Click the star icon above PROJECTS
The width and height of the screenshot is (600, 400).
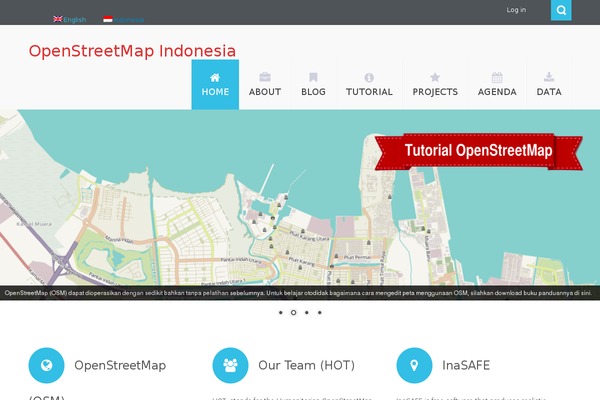point(435,77)
